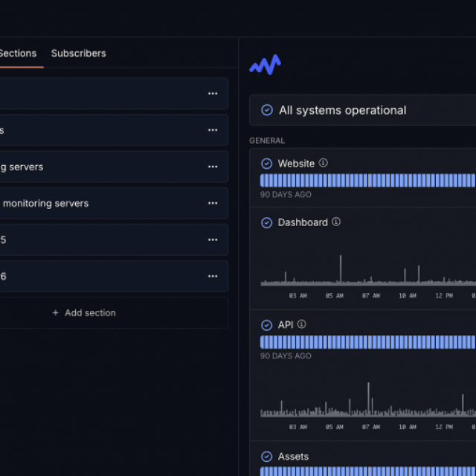Viewport: 476px width, 476px height.
Task: Click the Website 90-day uptime bar
Action: [367, 181]
